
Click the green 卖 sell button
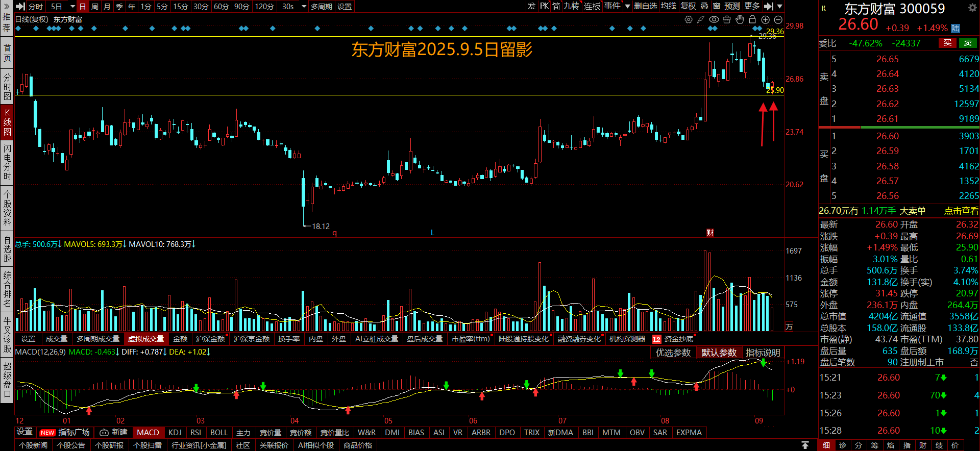click(968, 43)
